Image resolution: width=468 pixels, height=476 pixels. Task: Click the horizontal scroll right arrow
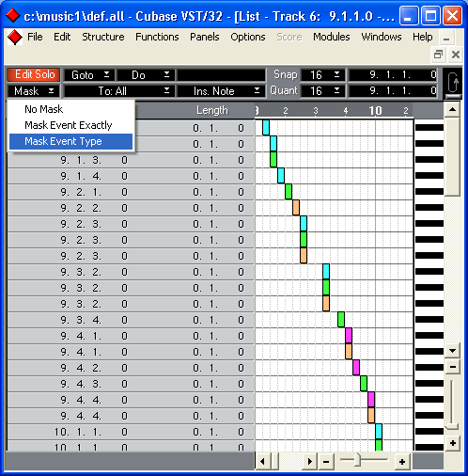(x=310, y=462)
